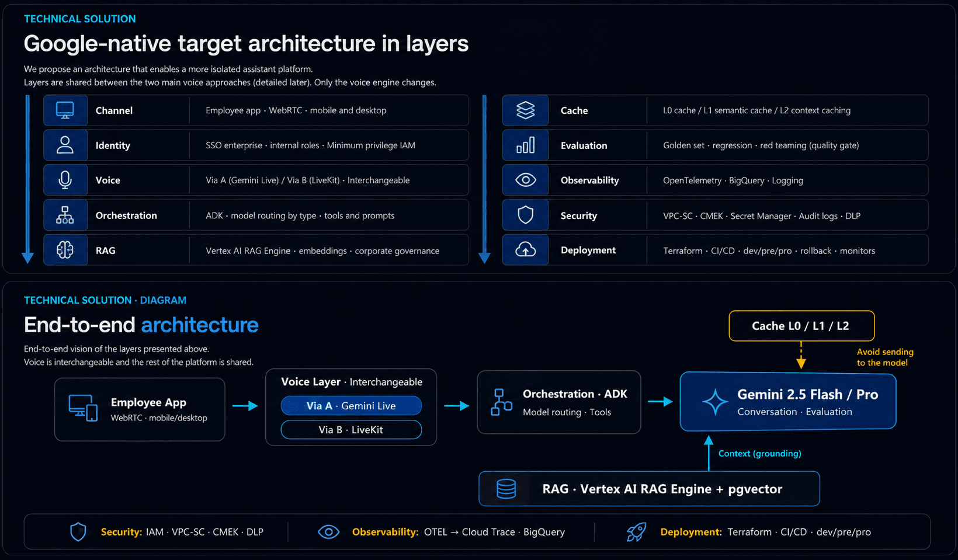
Task: Select the Via A · Gemini Live pill
Action: click(x=351, y=406)
